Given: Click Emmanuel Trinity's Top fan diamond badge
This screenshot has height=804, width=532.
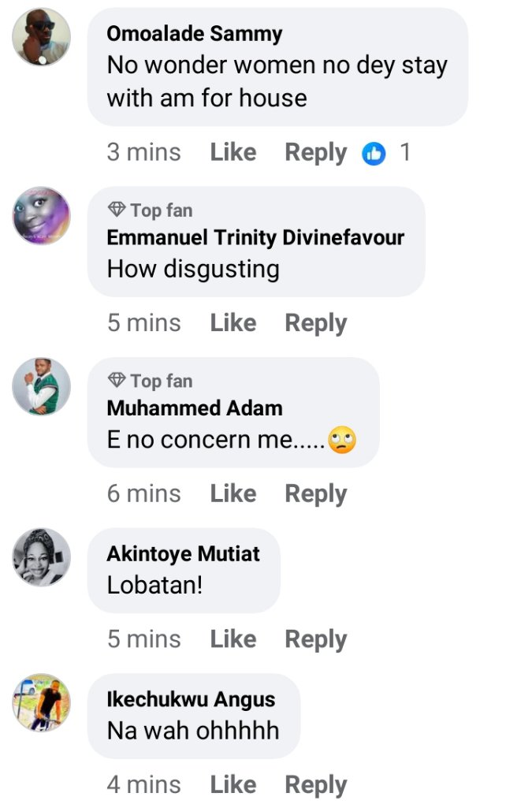Looking at the screenshot, I should click(117, 210).
